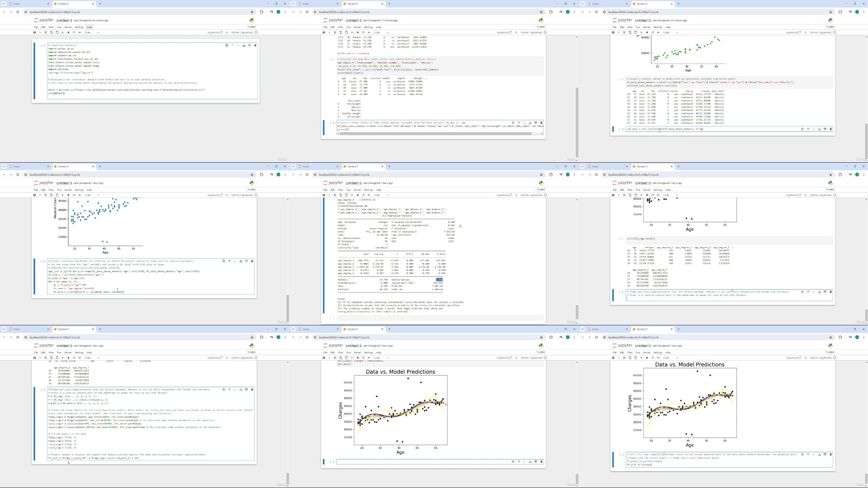The image size is (868, 488).
Task: Open cell type Code dropdown in blue scatter window
Action: (92, 195)
